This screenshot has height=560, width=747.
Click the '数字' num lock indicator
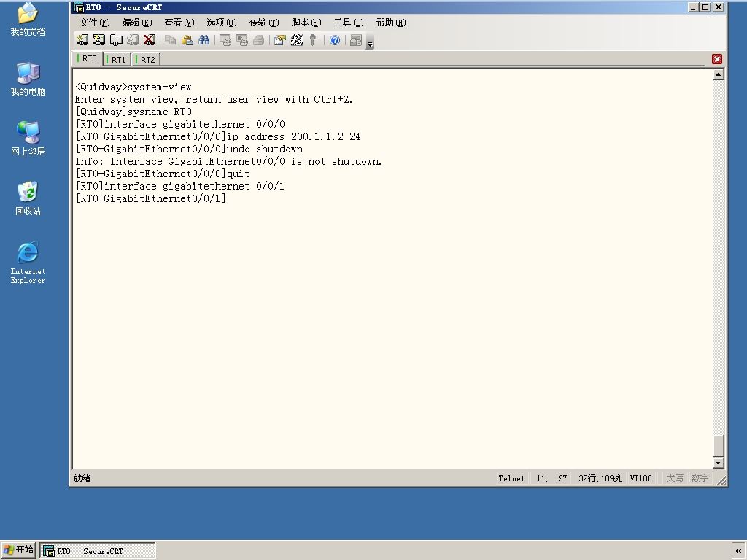700,478
